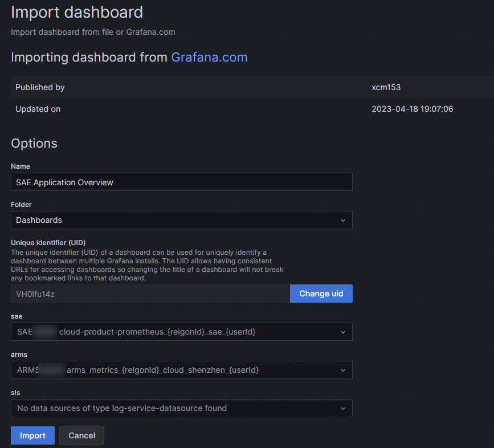Click the Import dashboard from file subtitle
The width and height of the screenshot is (494, 448).
coord(93,32)
